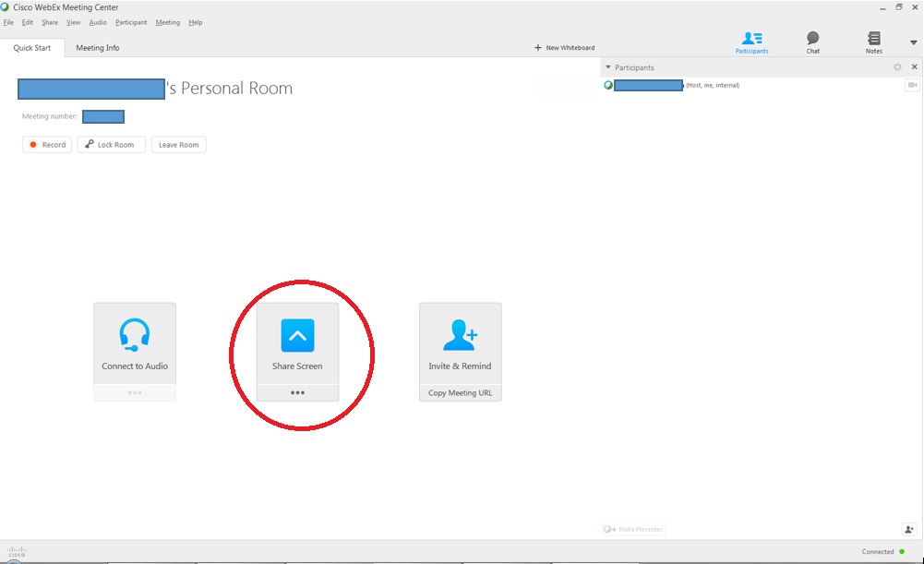
Task: Click the Leave Room button
Action: 178,144
